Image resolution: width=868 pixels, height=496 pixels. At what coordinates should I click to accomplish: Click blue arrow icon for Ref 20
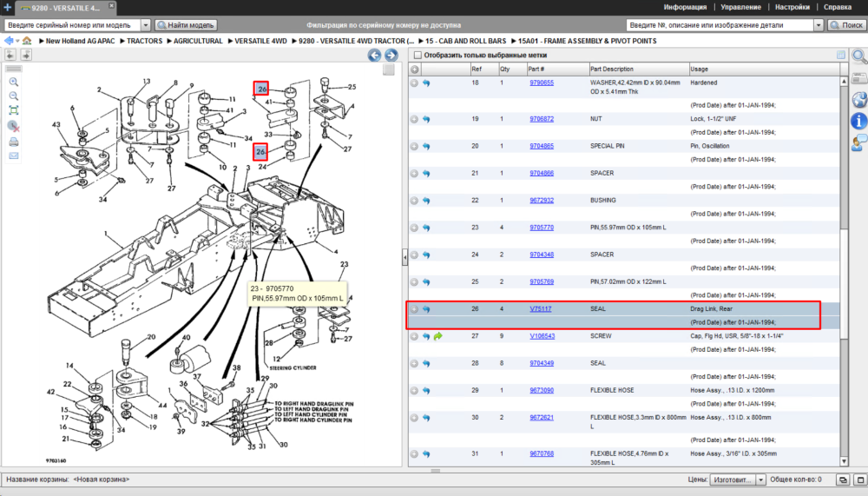coord(426,146)
